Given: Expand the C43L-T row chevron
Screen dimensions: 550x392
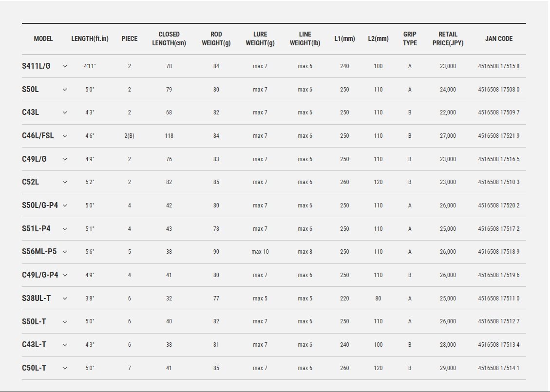Looking at the screenshot, I should [x=65, y=345].
